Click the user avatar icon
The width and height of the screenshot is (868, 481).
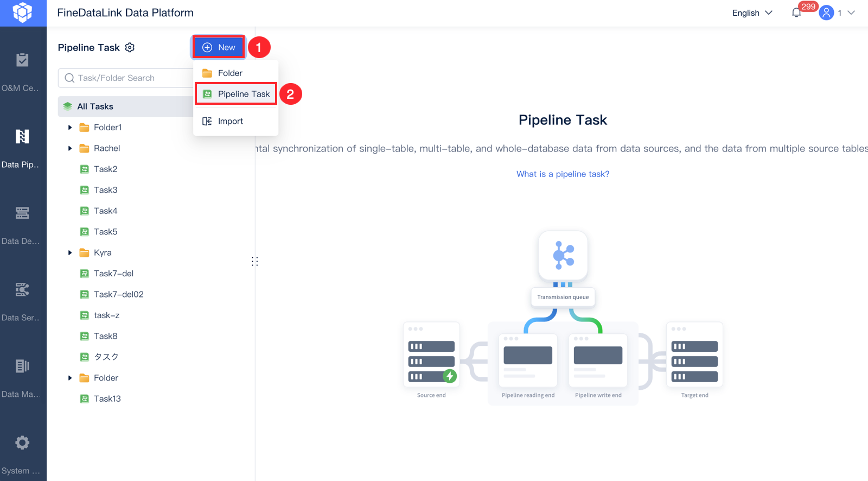click(x=826, y=12)
